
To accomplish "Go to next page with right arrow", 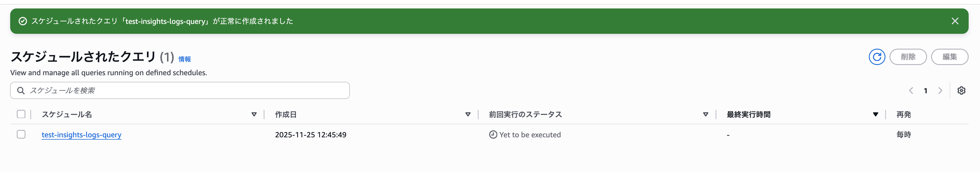I will tap(941, 90).
